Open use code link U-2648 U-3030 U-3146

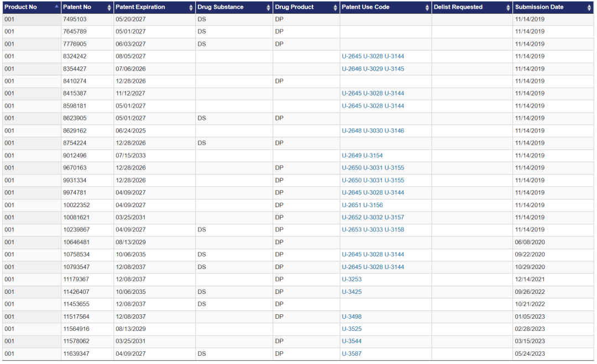pyautogui.click(x=373, y=130)
